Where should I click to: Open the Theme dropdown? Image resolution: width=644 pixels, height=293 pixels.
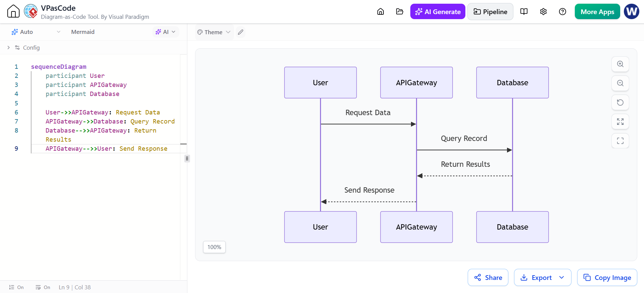coord(214,32)
